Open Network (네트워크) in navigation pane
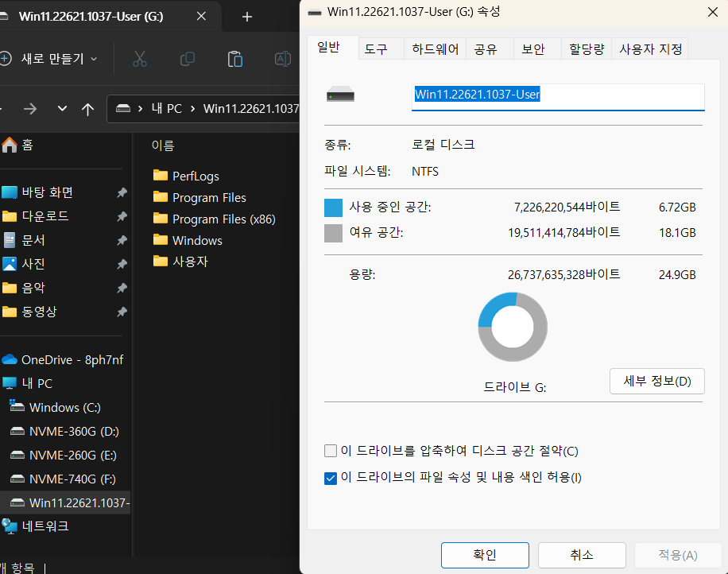The width and height of the screenshot is (728, 574). [35, 526]
